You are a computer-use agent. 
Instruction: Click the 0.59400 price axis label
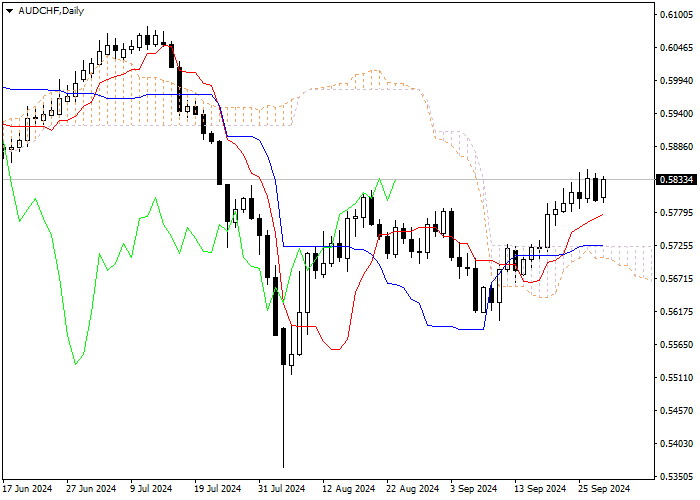676,114
